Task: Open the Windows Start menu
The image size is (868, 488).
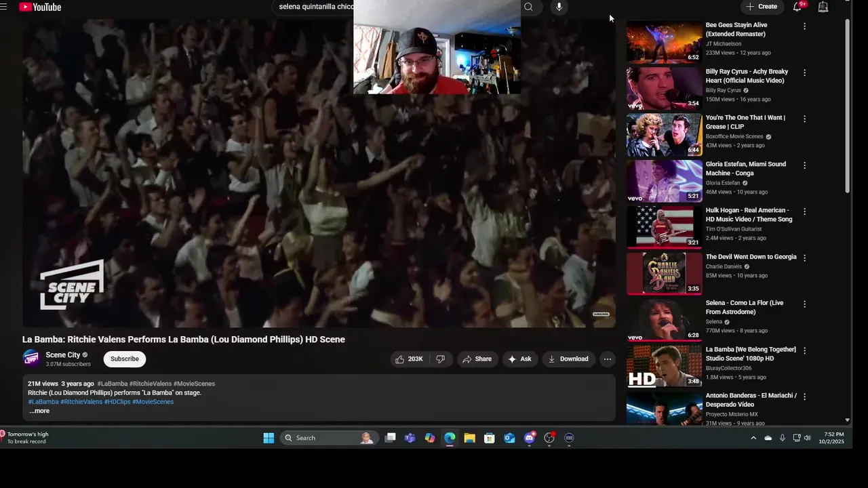Action: tap(269, 438)
